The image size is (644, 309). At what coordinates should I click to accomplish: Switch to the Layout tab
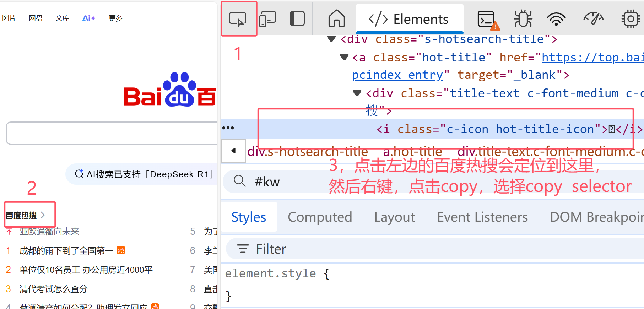tap(395, 217)
